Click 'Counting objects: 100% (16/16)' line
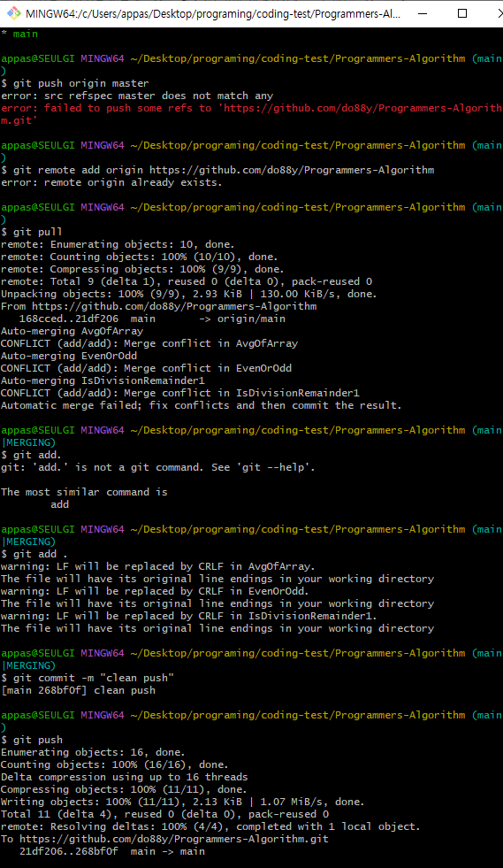The image size is (503, 868). click(115, 764)
